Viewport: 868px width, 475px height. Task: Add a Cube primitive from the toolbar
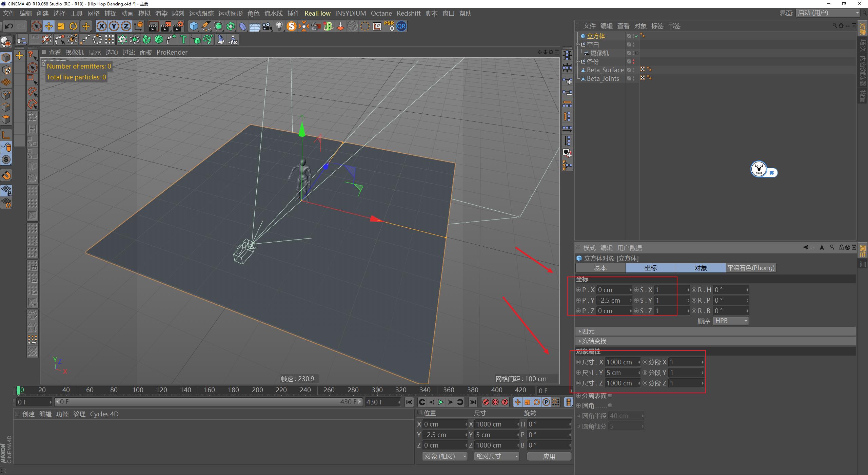point(193,26)
